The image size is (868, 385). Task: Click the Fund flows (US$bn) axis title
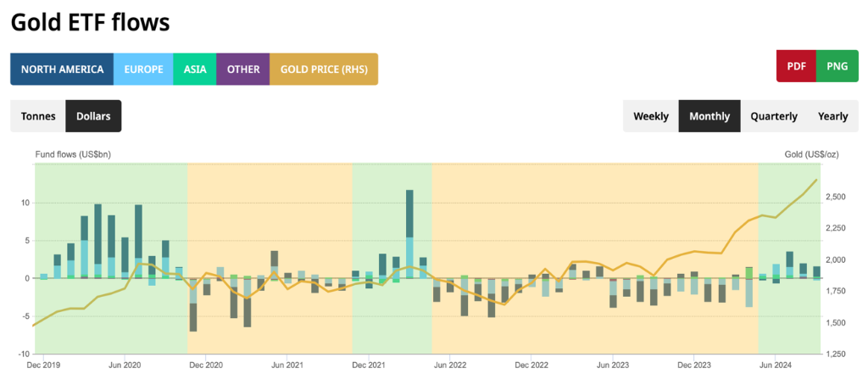pos(72,154)
